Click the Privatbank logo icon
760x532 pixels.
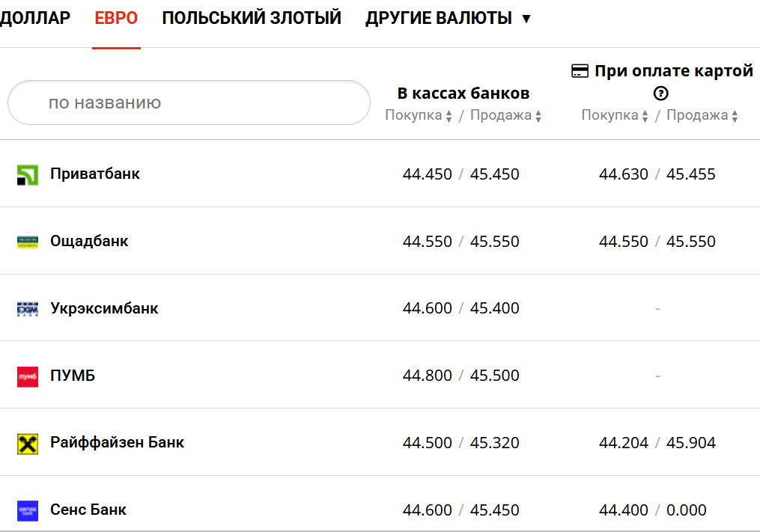(x=28, y=175)
